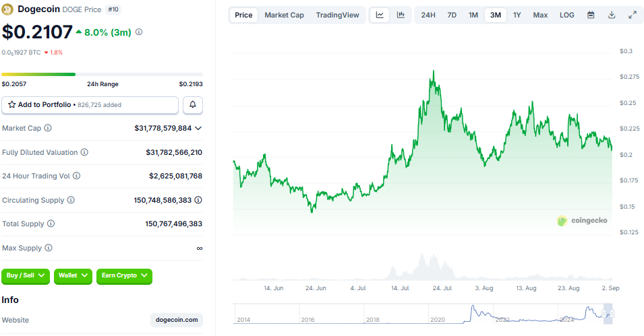This screenshot has height=336, width=644.
Task: Click the $2,625,081,768 trading volume value
Action: click(x=176, y=176)
